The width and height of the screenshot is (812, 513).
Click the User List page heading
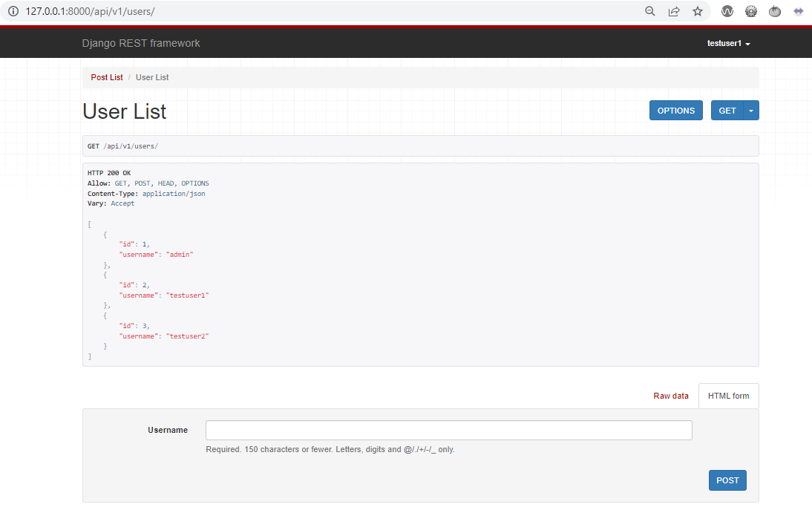[124, 111]
